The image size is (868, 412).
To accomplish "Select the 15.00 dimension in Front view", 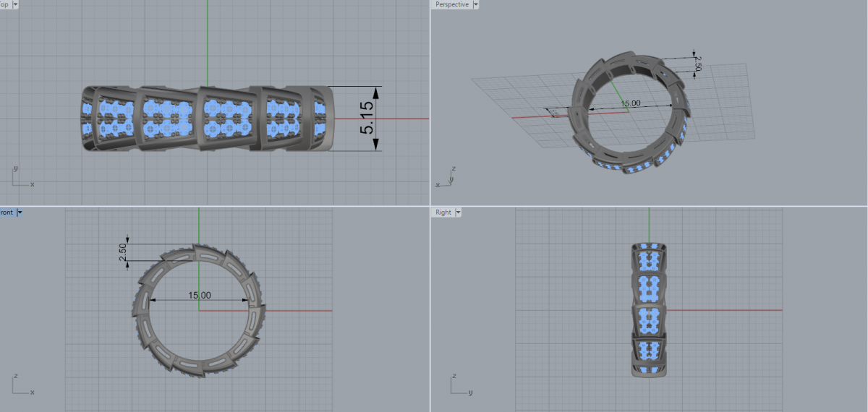I will (200, 296).
